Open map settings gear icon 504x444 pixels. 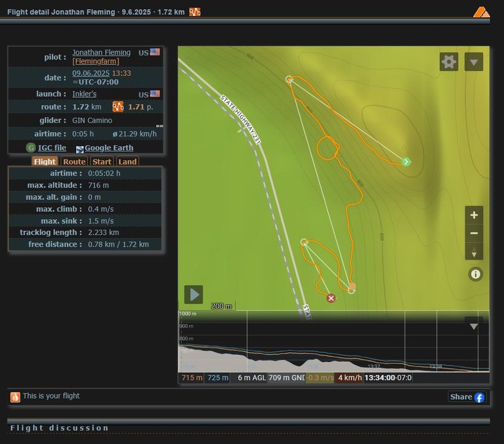[449, 62]
